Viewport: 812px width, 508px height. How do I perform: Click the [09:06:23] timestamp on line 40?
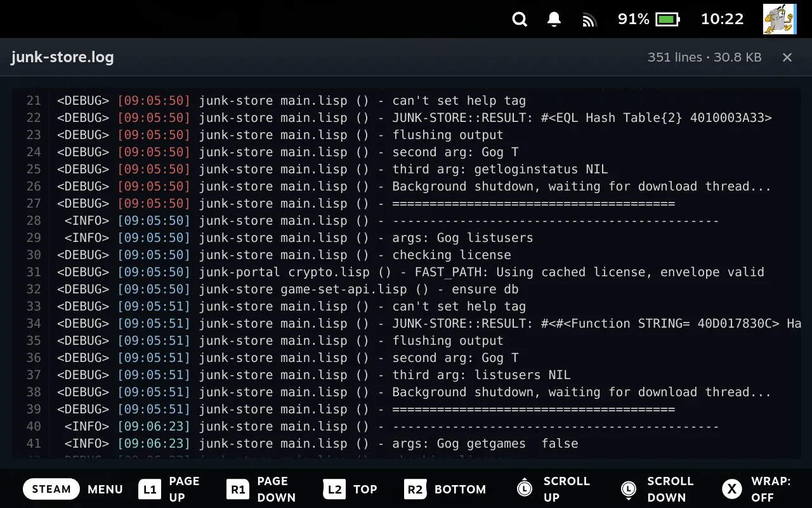click(154, 426)
